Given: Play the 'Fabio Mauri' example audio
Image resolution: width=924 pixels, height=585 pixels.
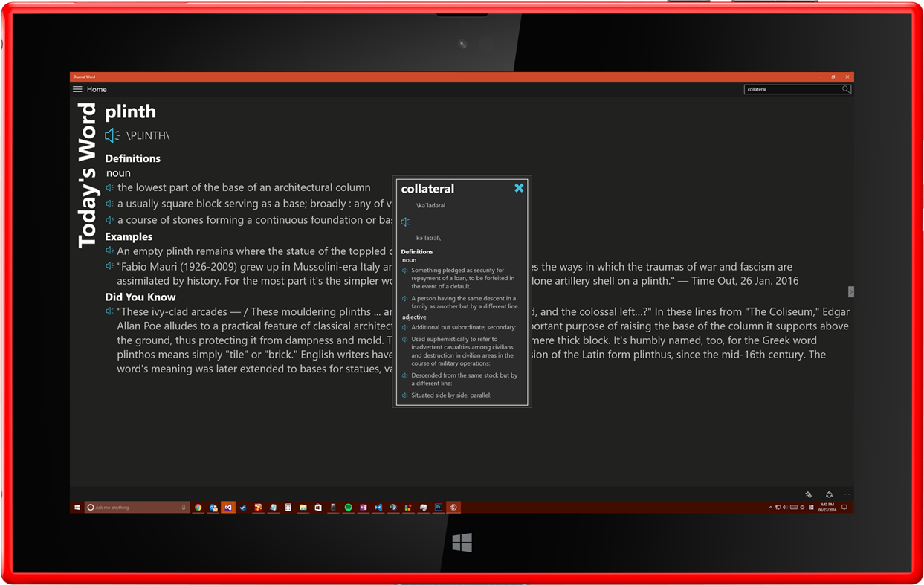Looking at the screenshot, I should [109, 266].
